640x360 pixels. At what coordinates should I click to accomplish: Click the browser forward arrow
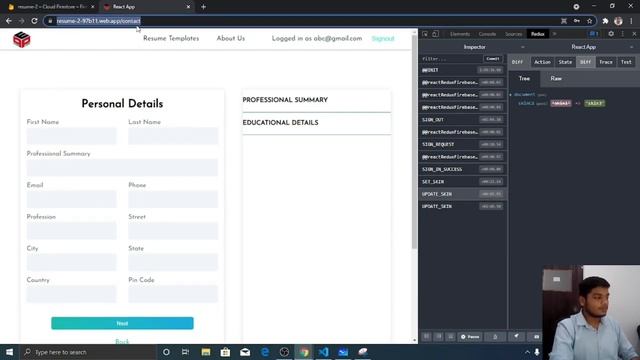(x=21, y=21)
